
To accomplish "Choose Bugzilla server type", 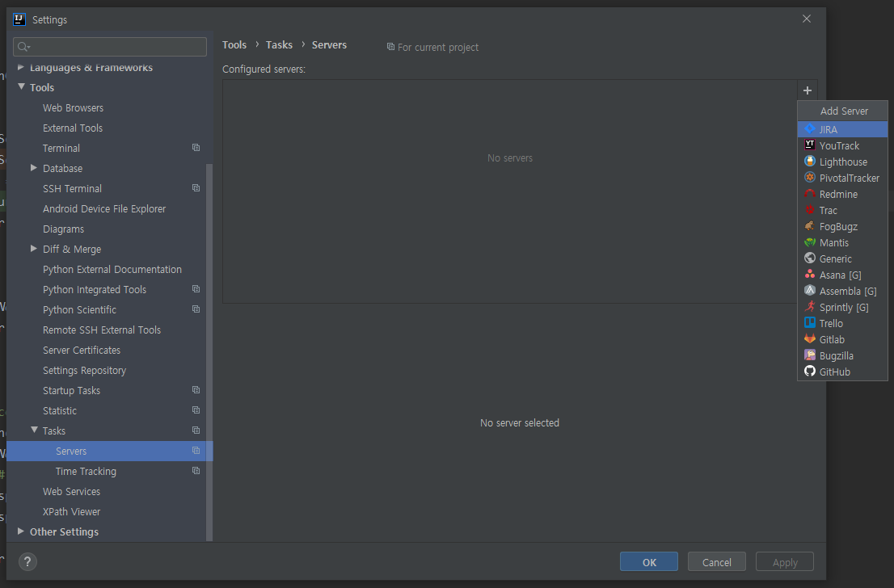I will pyautogui.click(x=843, y=355).
